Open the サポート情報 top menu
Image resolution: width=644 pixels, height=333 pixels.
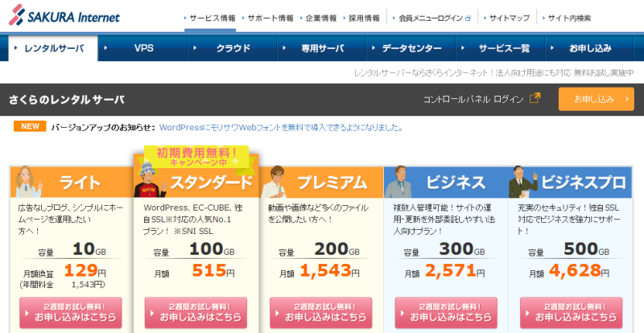coord(270,18)
